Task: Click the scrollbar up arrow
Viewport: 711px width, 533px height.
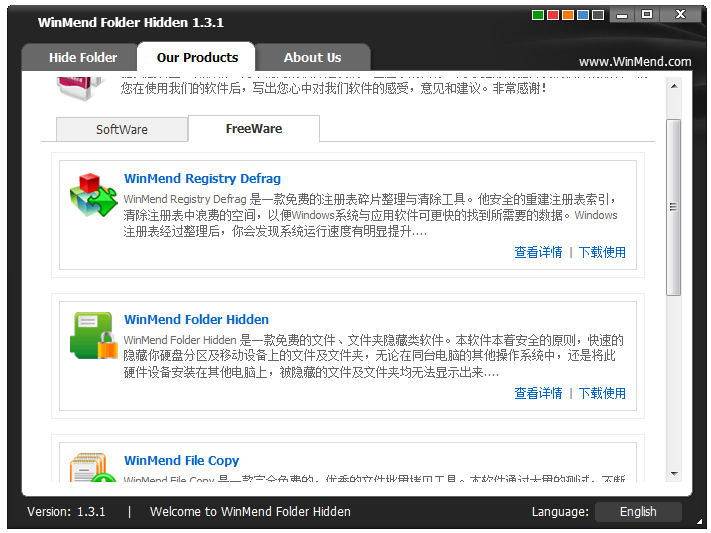Action: [674, 86]
